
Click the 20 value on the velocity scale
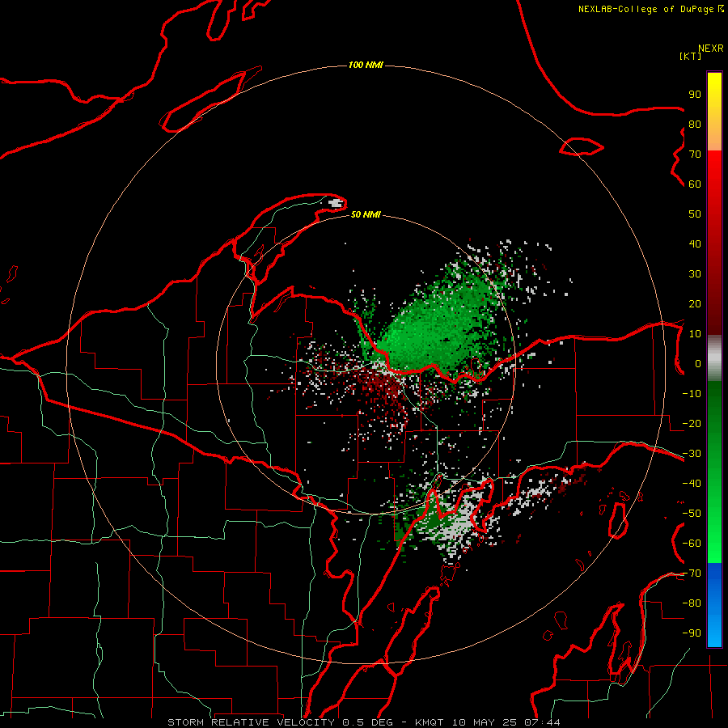(695, 303)
